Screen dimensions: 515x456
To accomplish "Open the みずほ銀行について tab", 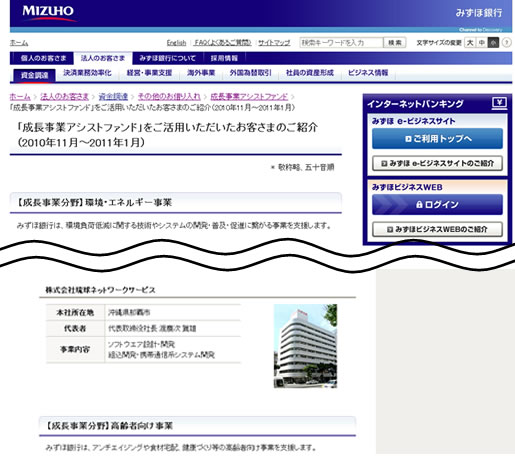I will coord(167,58).
